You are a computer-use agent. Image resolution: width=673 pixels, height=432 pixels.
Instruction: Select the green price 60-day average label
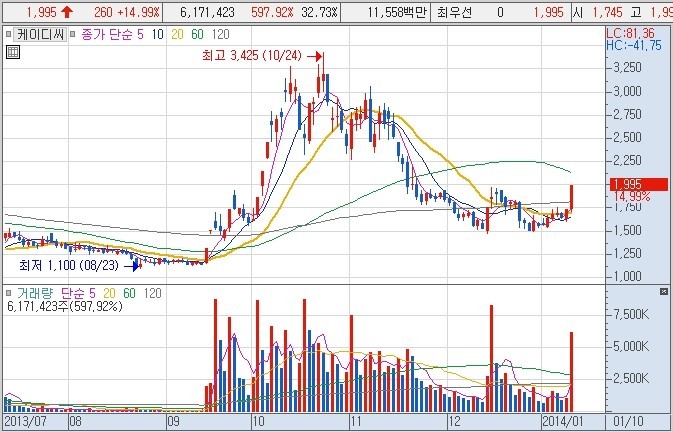pyautogui.click(x=197, y=34)
